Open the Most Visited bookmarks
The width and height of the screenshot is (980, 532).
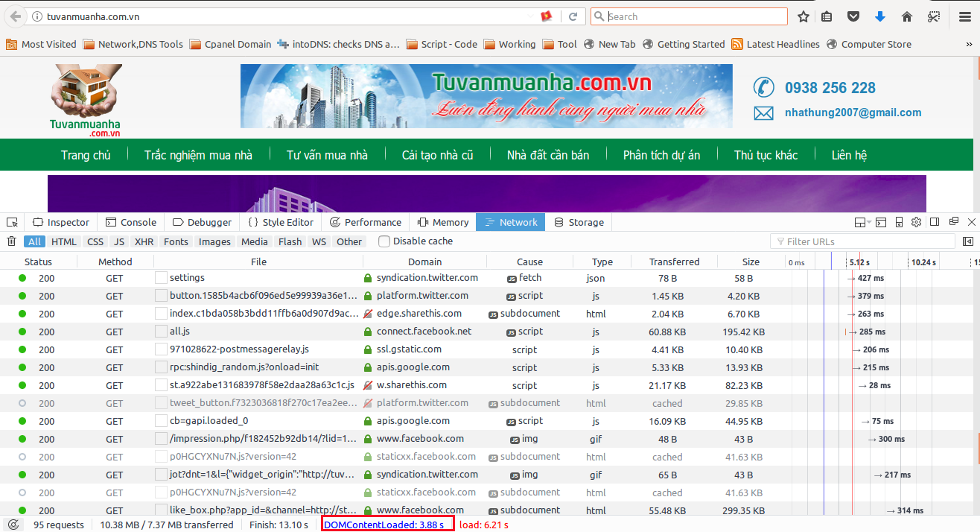[41, 44]
